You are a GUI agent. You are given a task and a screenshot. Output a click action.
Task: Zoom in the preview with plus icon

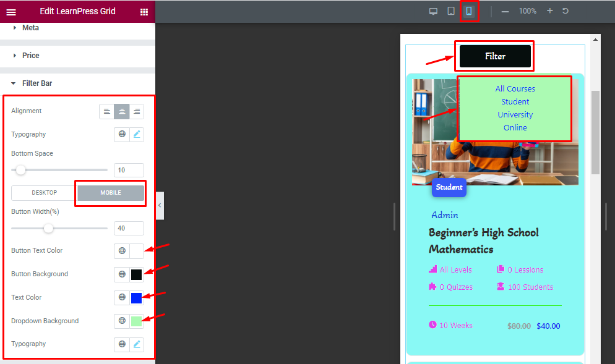(x=549, y=11)
